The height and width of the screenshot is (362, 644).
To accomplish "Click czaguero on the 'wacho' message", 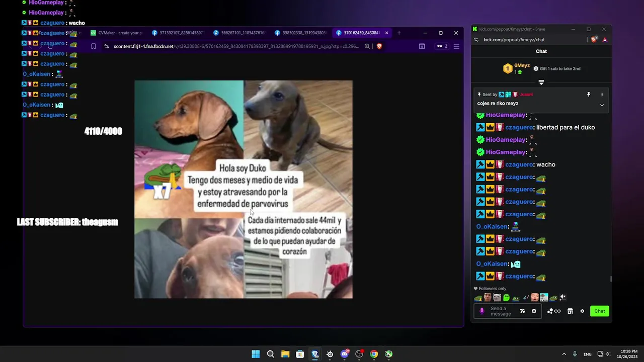I will point(519,164).
